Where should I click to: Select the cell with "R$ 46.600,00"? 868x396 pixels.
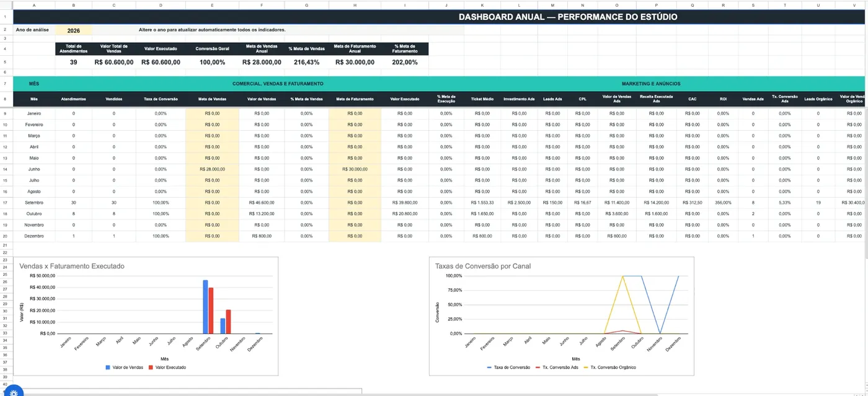tap(262, 203)
